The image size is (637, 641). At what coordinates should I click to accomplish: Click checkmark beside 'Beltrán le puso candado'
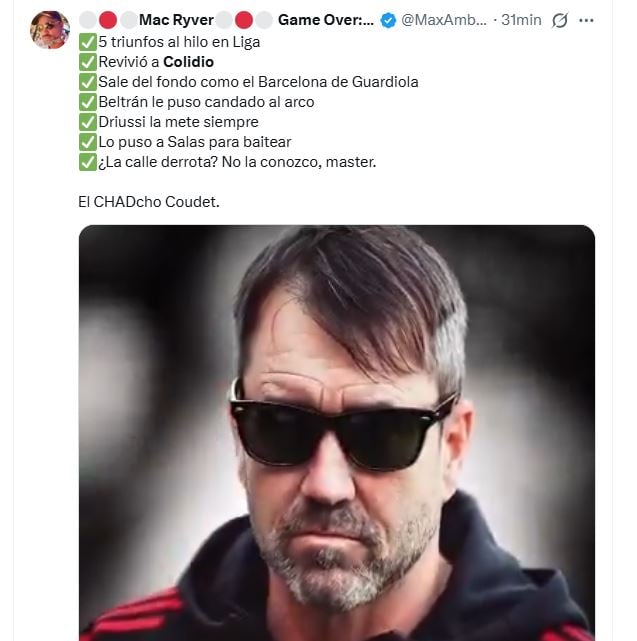pyautogui.click(x=87, y=102)
